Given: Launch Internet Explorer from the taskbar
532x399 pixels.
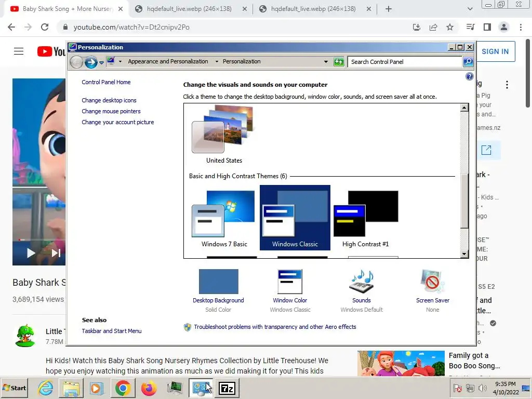Looking at the screenshot, I should coord(46,388).
